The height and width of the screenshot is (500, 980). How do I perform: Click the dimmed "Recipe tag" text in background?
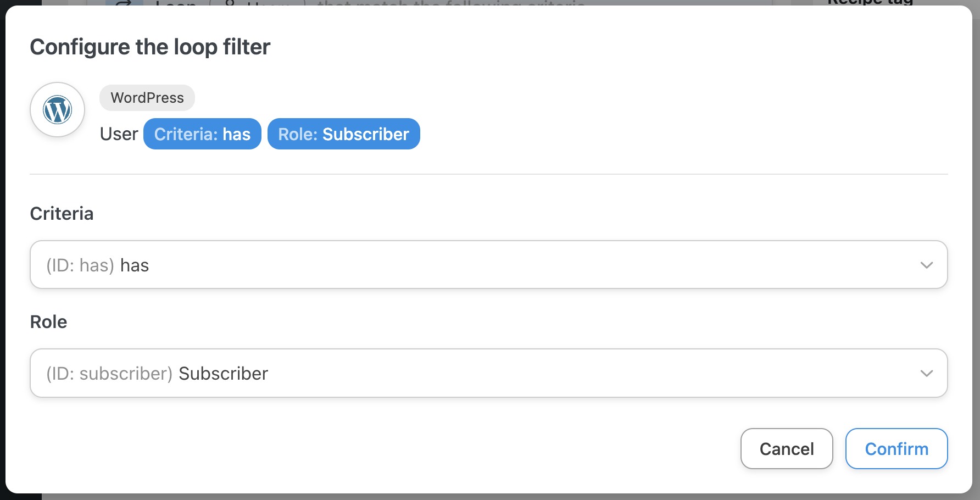[870, 2]
